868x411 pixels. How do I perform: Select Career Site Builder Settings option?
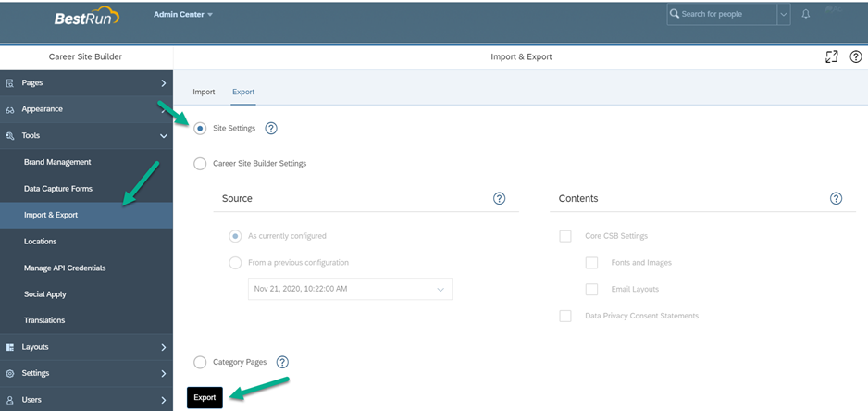coord(200,164)
